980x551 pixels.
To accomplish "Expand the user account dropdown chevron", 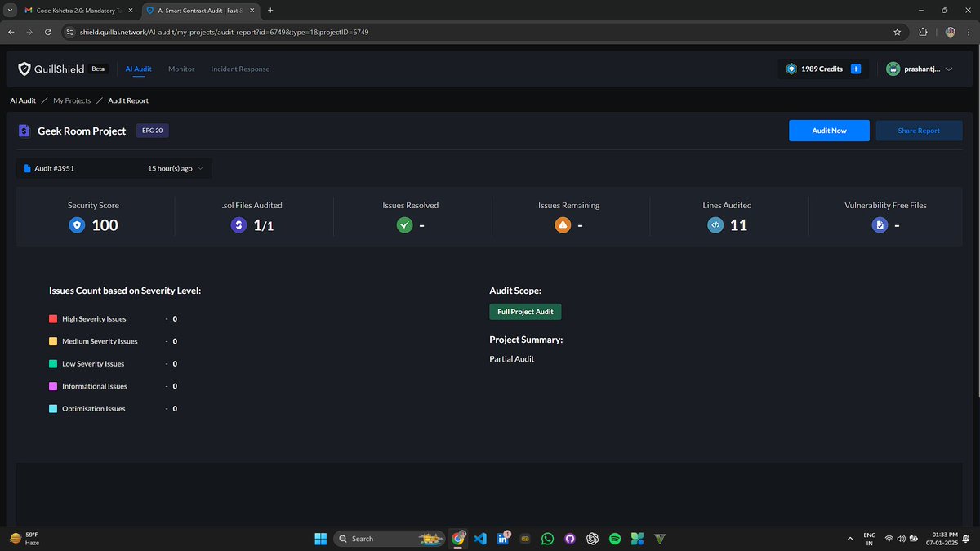I will pyautogui.click(x=948, y=69).
